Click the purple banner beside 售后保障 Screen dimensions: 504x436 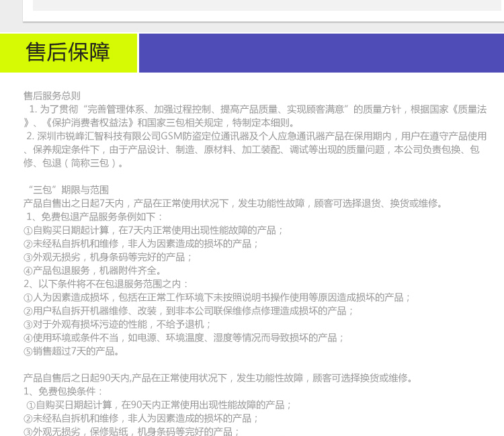pos(321,53)
